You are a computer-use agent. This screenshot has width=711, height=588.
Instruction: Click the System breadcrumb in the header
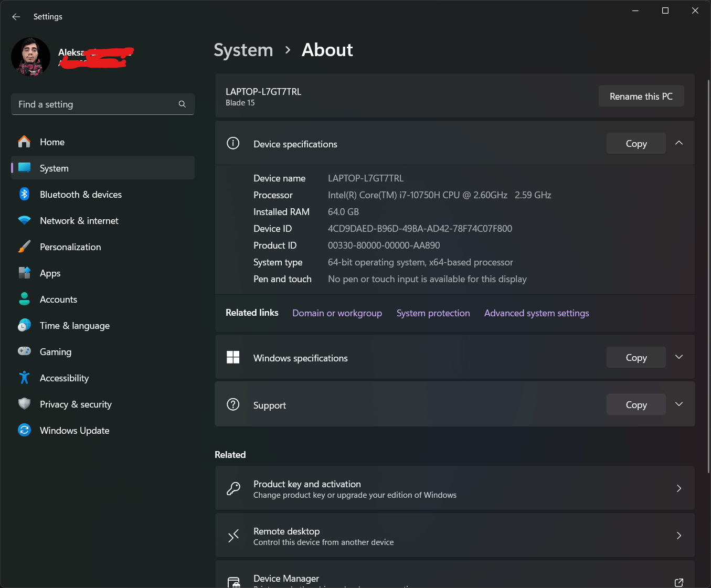243,50
